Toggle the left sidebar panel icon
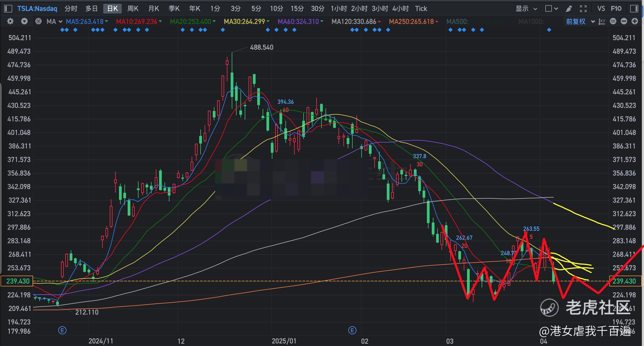Viewport: 644px width, 346px height. coord(8,9)
